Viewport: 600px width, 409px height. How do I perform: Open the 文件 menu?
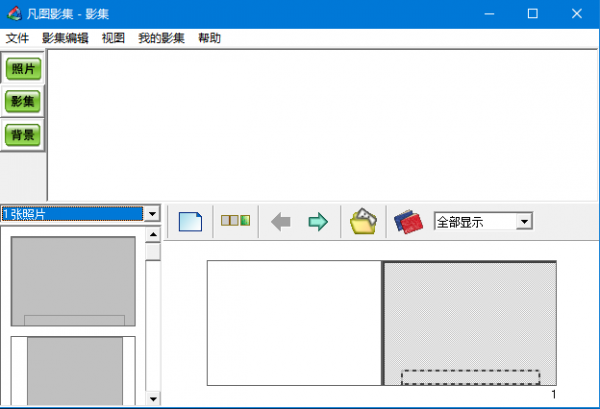click(17, 38)
